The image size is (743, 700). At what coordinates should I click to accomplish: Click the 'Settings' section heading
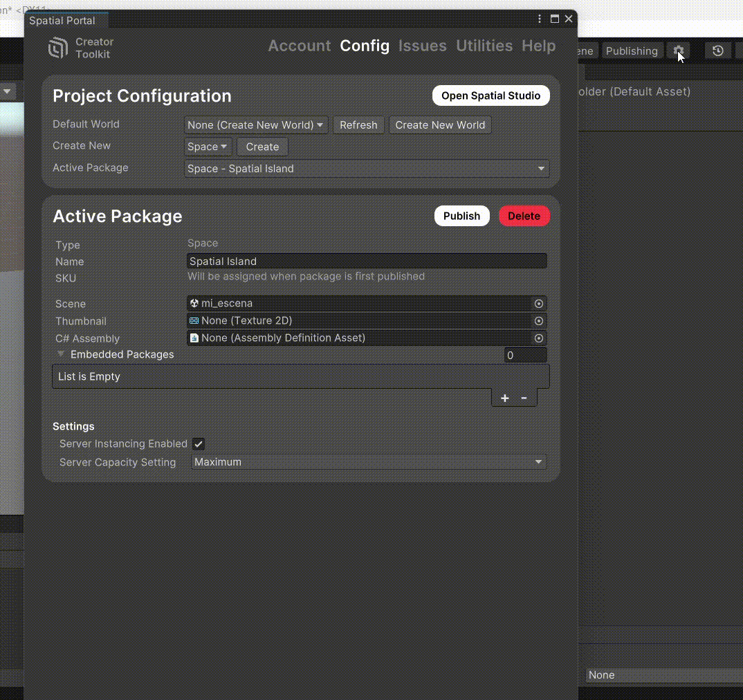(x=73, y=426)
